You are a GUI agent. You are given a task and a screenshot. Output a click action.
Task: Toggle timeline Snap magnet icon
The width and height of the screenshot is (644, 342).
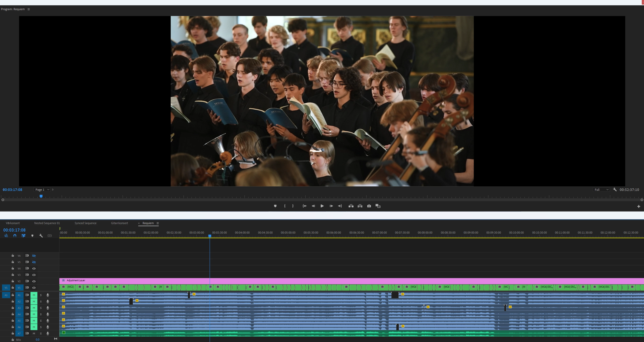(x=15, y=236)
